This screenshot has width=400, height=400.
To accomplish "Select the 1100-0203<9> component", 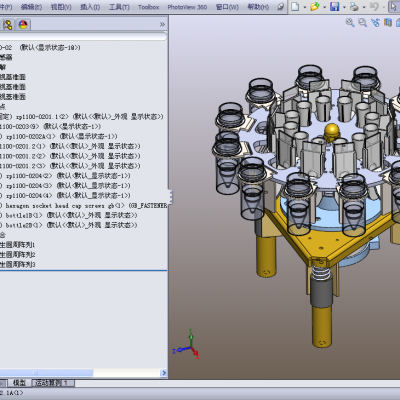I will coord(51,126).
